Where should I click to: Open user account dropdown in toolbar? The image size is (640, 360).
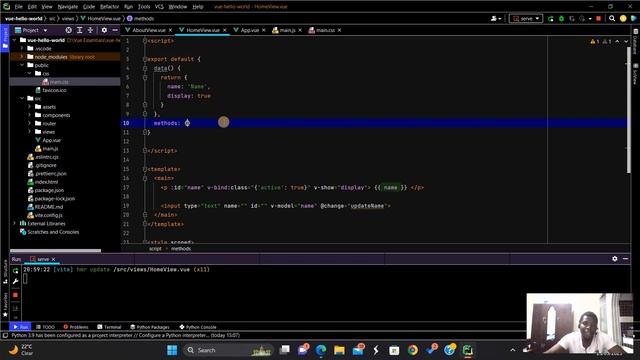pyautogui.click(x=496, y=19)
